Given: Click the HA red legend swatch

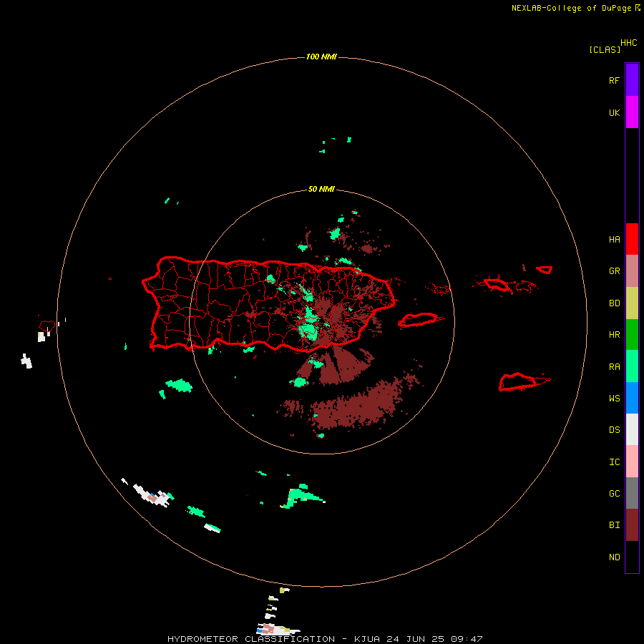Looking at the screenshot, I should [x=632, y=239].
